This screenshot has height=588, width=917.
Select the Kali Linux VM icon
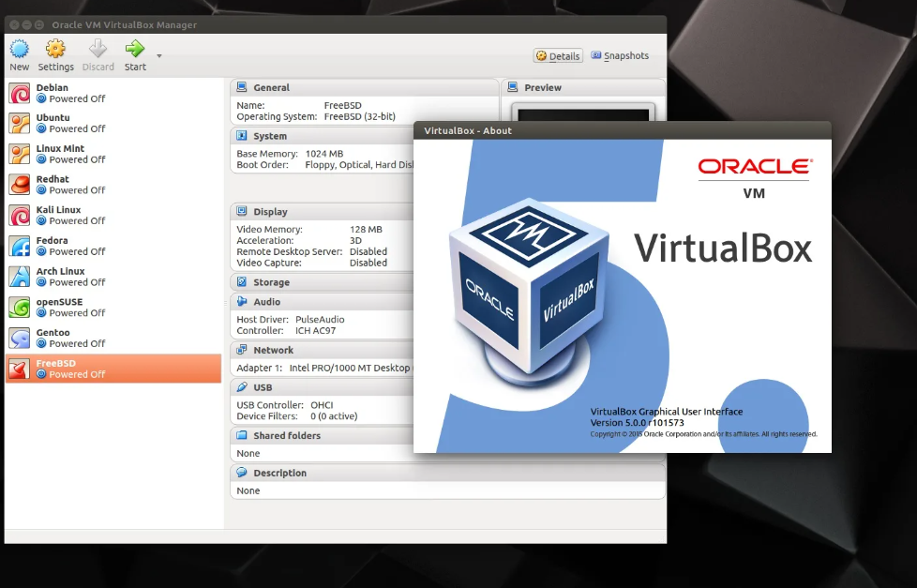20,216
